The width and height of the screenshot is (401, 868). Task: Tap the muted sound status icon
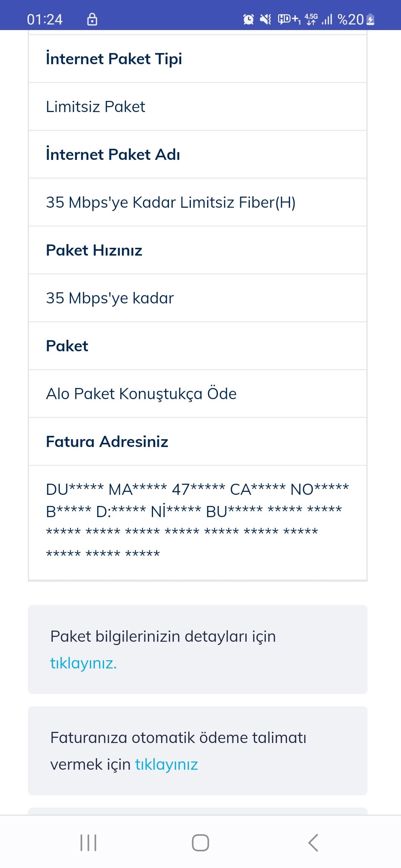point(265,19)
